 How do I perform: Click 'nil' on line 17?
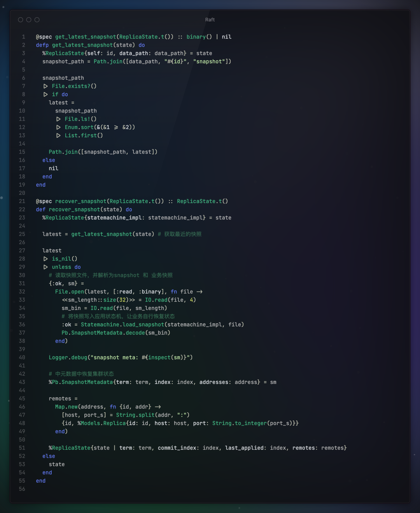tap(54, 168)
